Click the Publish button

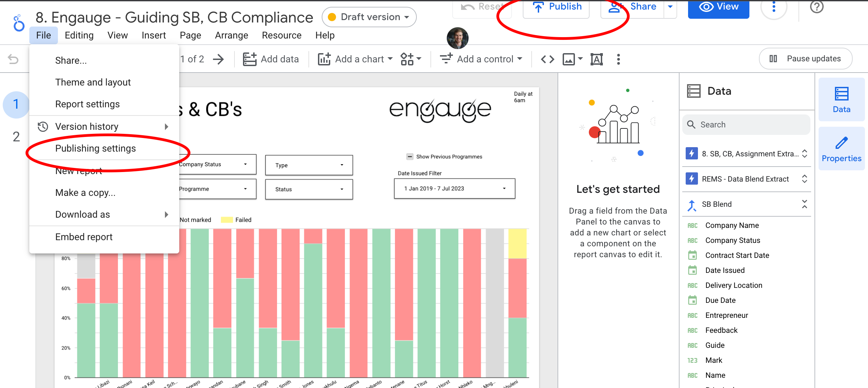(x=557, y=7)
